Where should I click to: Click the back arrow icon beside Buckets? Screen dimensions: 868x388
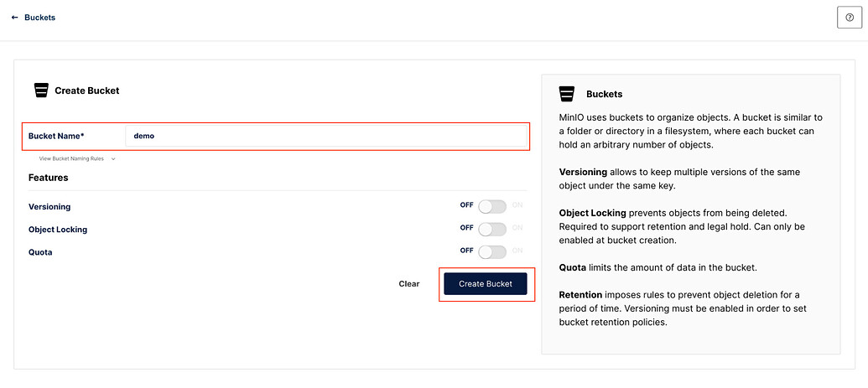pos(15,18)
